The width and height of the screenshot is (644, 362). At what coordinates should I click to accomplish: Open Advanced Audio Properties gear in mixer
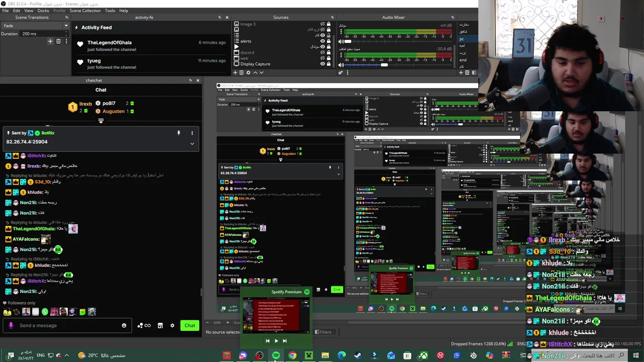(x=341, y=72)
